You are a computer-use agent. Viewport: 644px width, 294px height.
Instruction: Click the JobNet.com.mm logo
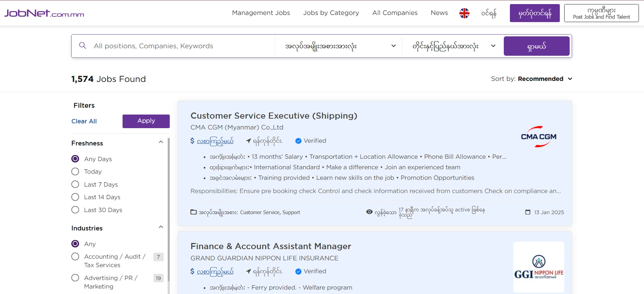point(44,13)
